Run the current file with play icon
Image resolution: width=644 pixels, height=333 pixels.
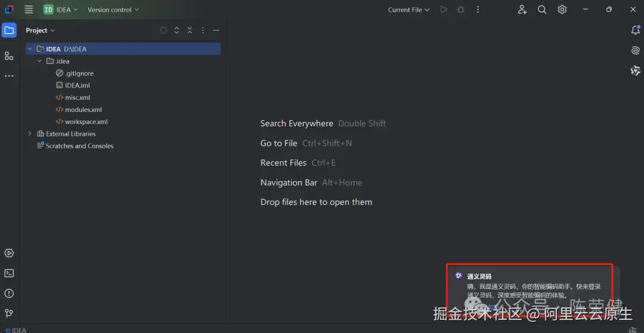[444, 10]
